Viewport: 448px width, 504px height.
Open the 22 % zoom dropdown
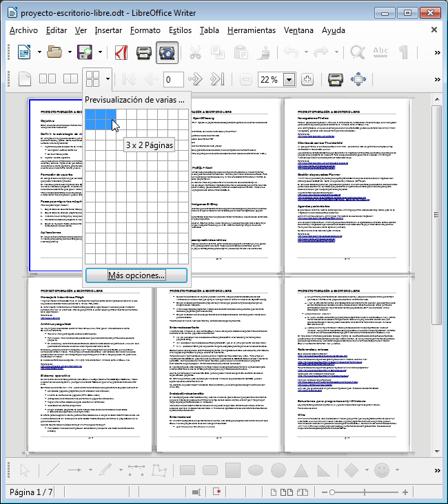pyautogui.click(x=289, y=79)
